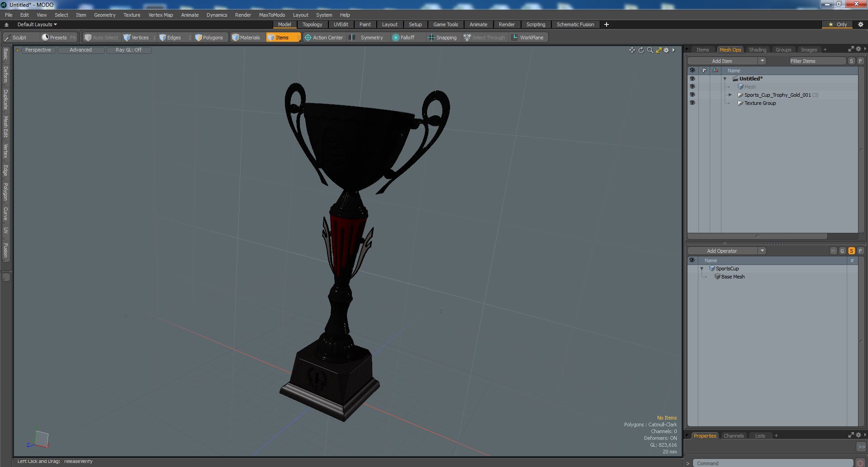Viewport: 868px width, 467px height.
Task: Open the Add Item dropdown arrow
Action: [762, 61]
